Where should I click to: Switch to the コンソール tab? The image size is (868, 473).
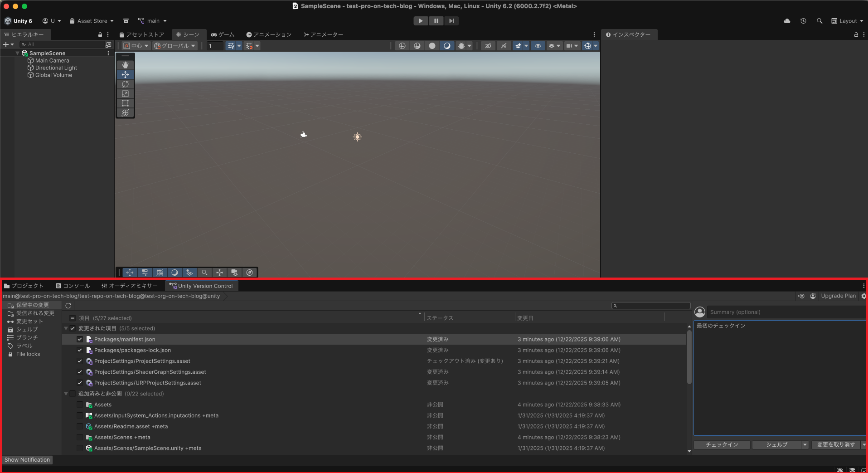[x=73, y=286]
